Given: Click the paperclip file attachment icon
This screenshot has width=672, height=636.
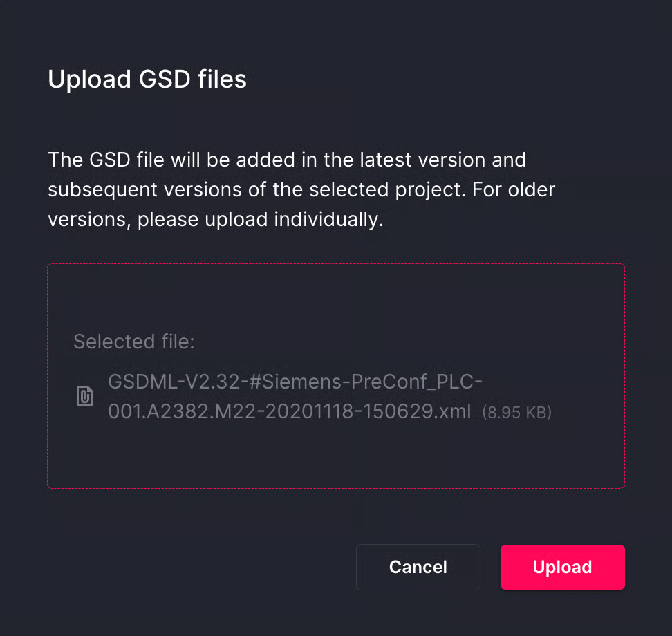Looking at the screenshot, I should click(84, 397).
